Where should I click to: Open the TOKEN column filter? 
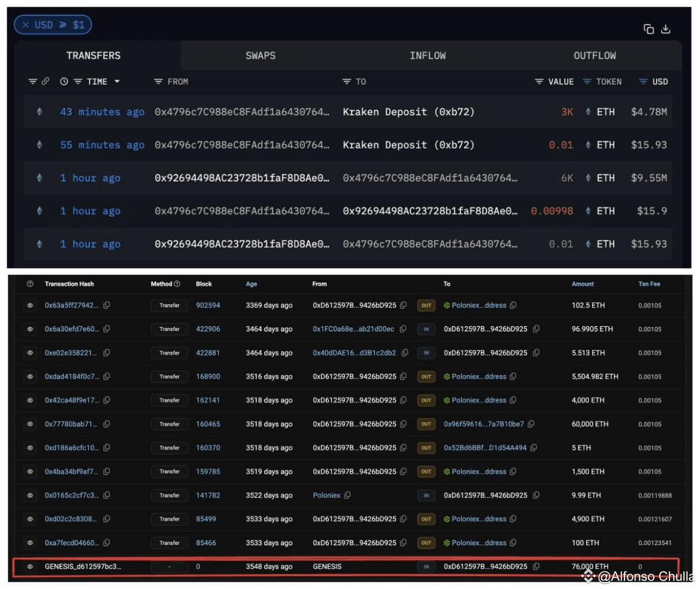[x=587, y=81]
